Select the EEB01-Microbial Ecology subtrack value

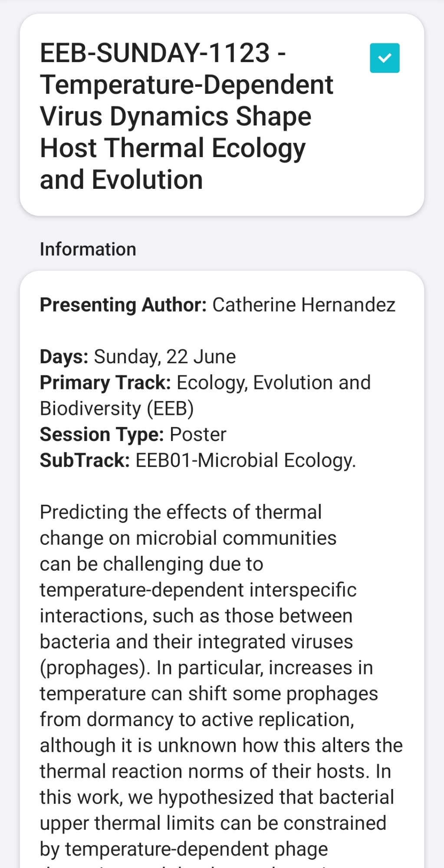point(245,460)
